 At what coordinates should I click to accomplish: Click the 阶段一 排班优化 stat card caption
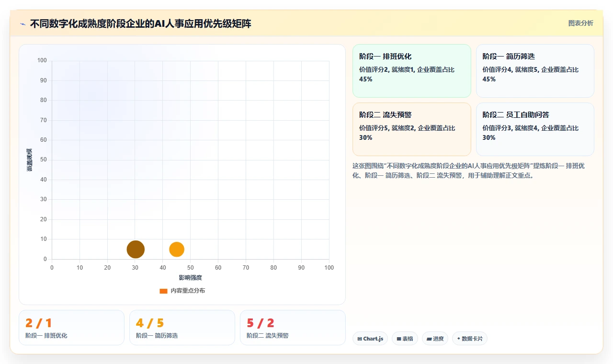click(46, 336)
